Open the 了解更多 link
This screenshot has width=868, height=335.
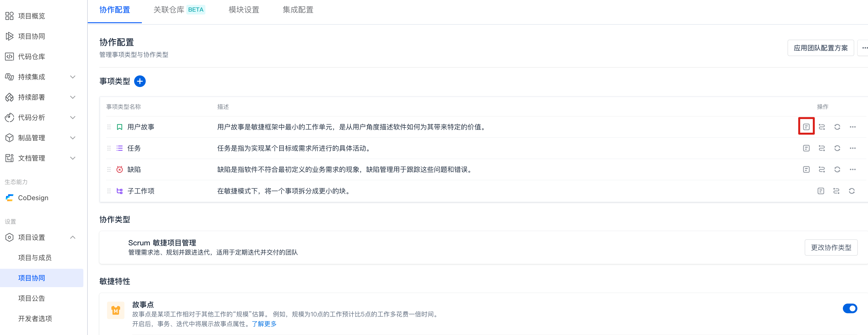[x=264, y=324]
